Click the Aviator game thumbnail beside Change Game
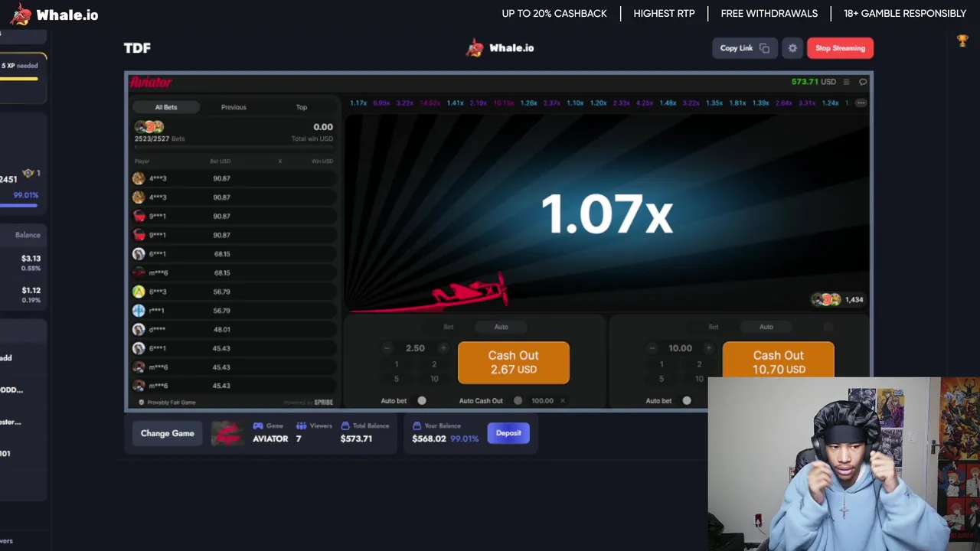The width and height of the screenshot is (980, 551). click(x=227, y=433)
